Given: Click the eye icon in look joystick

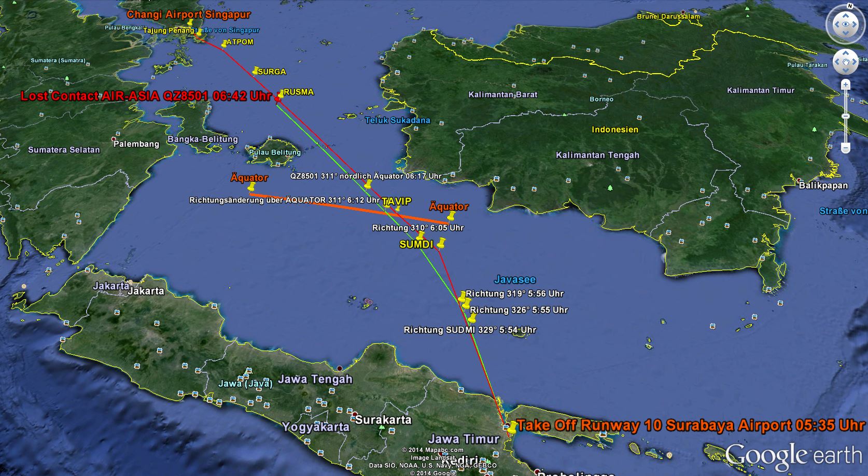Looking at the screenshot, I should tap(846, 24).
